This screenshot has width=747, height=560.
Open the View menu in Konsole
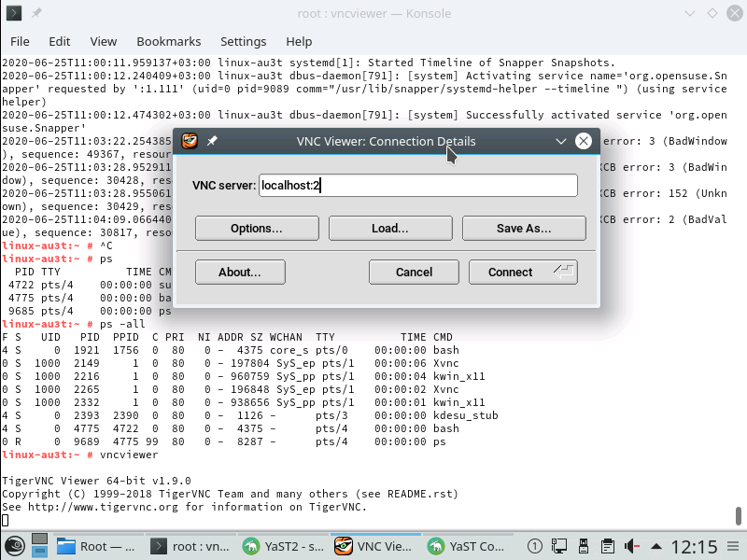click(104, 41)
